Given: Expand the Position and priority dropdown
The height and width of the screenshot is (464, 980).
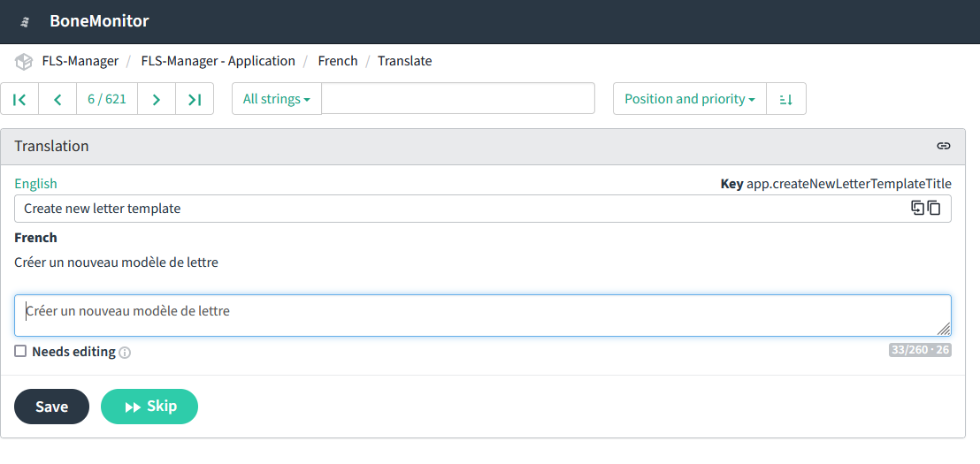Looking at the screenshot, I should [x=690, y=99].
